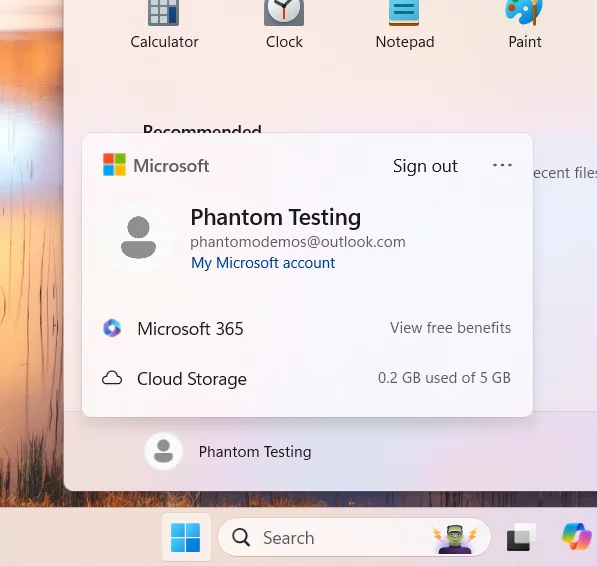
Task: Click the Microsoft four-color logo
Action: pyautogui.click(x=114, y=165)
